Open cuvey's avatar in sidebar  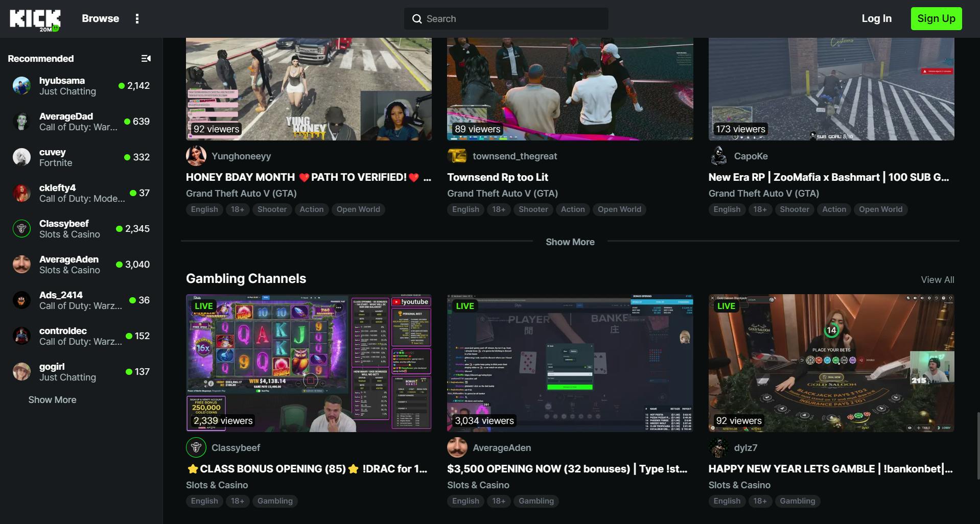point(21,157)
